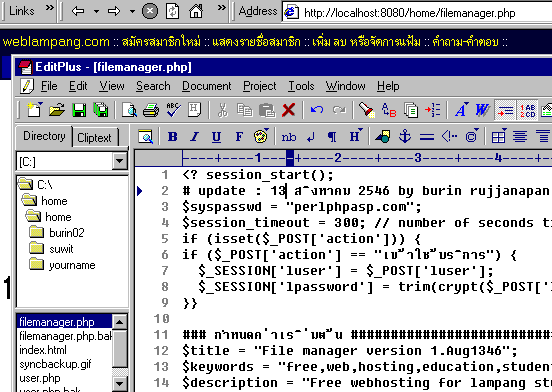Open Find with flashlight icon
The image size is (552, 392).
[366, 110]
